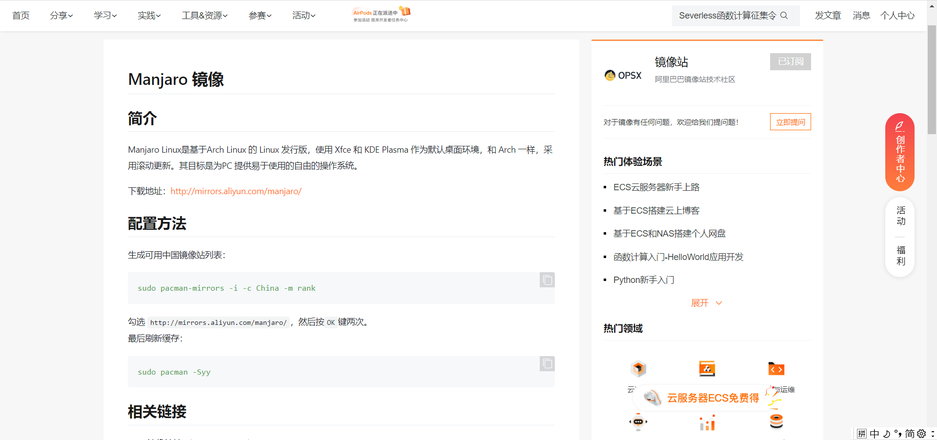Click the OPSX logo in the sidebar
937x440 pixels.
click(x=623, y=75)
